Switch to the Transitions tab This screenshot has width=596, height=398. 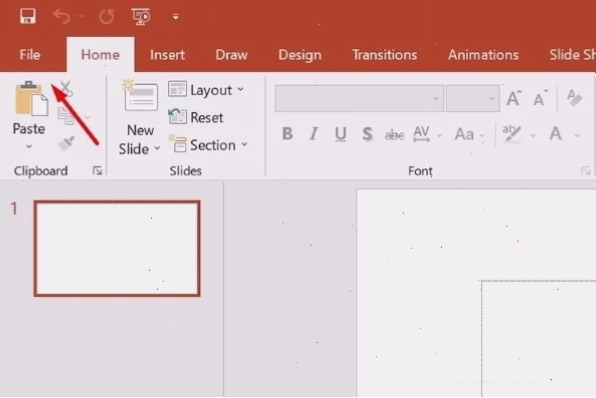(385, 55)
